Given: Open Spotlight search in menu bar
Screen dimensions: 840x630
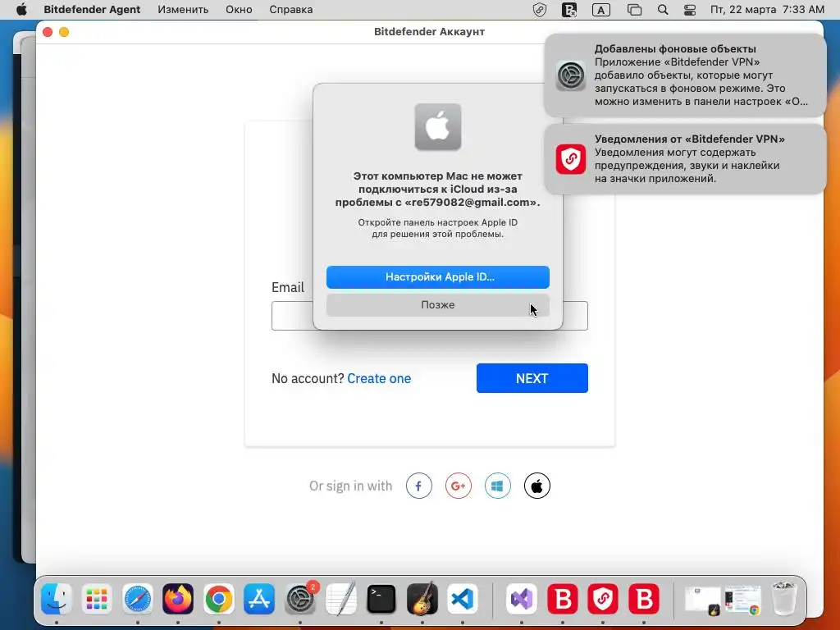Looking at the screenshot, I should click(x=663, y=10).
